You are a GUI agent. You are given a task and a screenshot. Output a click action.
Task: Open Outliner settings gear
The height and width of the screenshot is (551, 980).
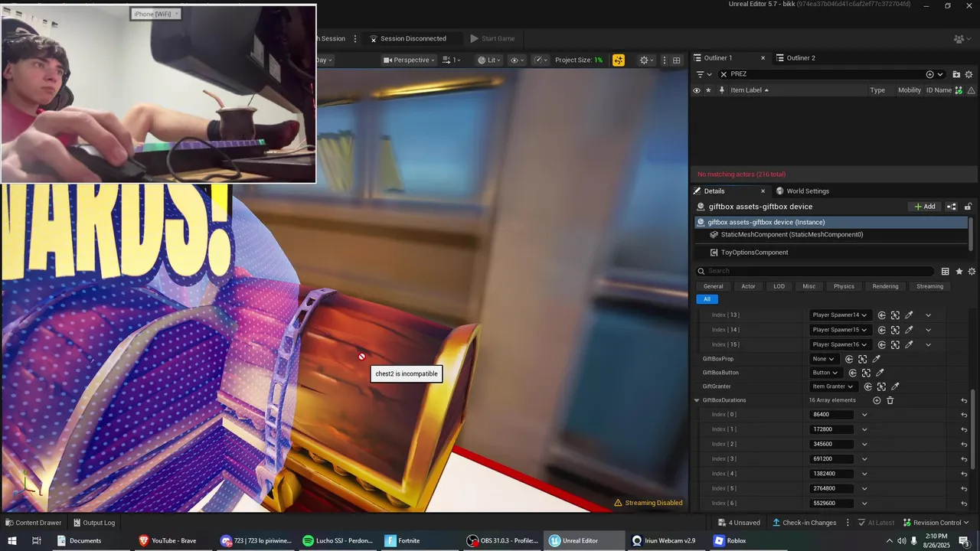(x=969, y=74)
